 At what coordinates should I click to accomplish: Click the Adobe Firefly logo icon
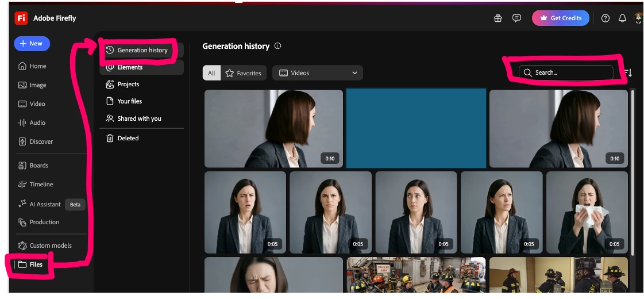21,18
